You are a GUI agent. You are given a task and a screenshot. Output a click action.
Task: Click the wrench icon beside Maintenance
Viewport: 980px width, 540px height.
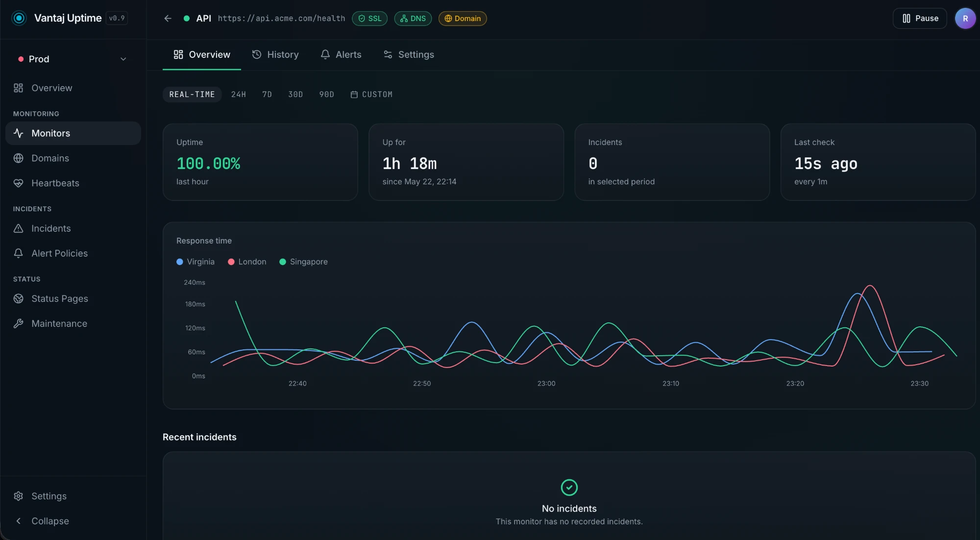[18, 323]
